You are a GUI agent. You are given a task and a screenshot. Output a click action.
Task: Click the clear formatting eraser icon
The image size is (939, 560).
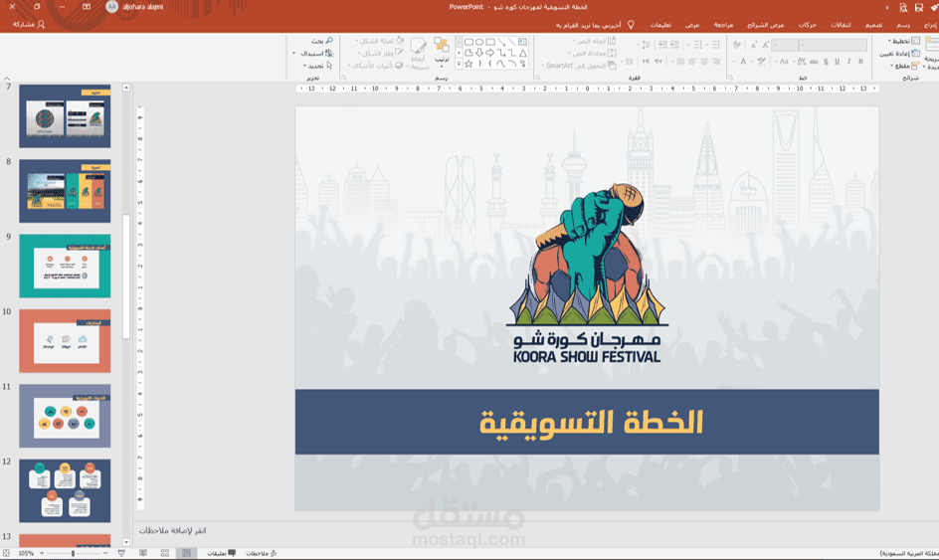(x=737, y=45)
